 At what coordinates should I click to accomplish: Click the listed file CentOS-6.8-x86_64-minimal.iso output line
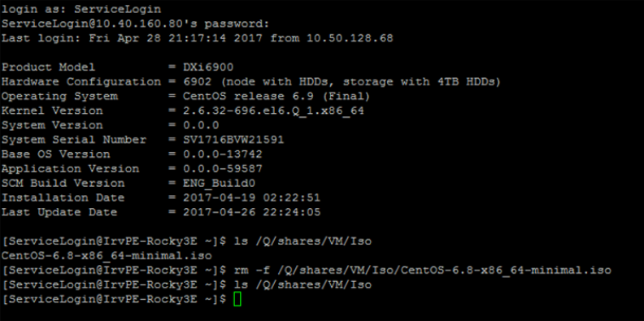(107, 256)
